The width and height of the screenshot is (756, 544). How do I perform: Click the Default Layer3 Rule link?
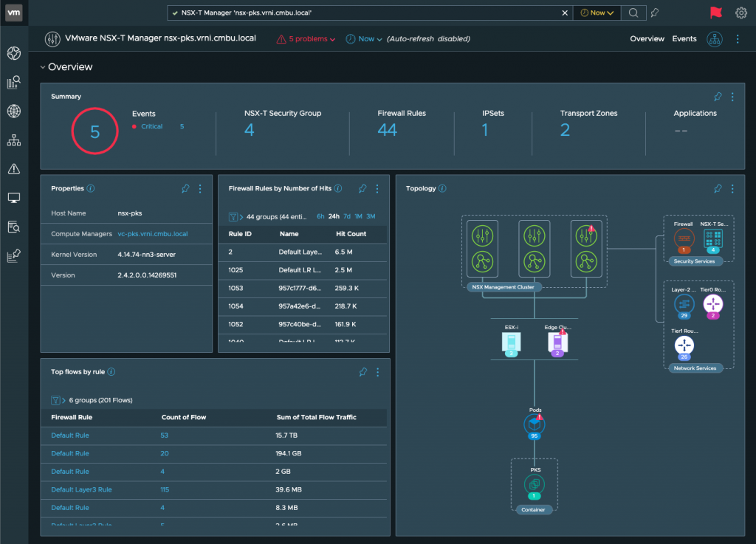(x=81, y=489)
